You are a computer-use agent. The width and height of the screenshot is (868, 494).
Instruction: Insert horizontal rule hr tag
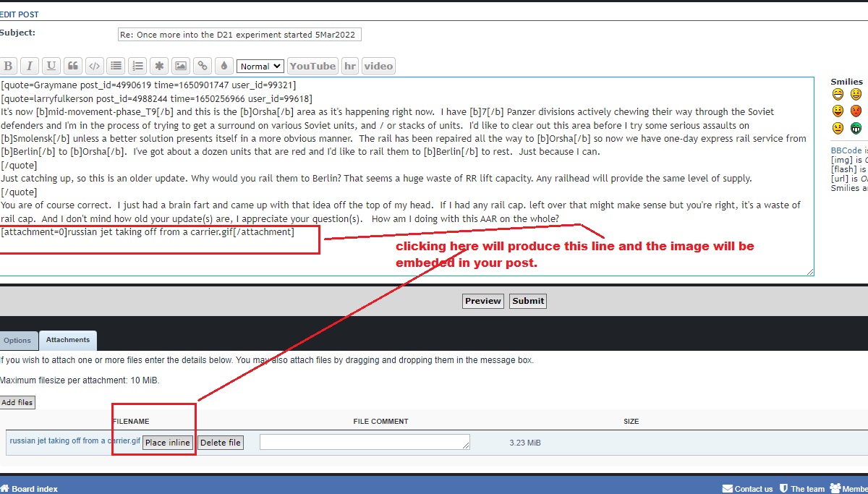pyautogui.click(x=350, y=66)
